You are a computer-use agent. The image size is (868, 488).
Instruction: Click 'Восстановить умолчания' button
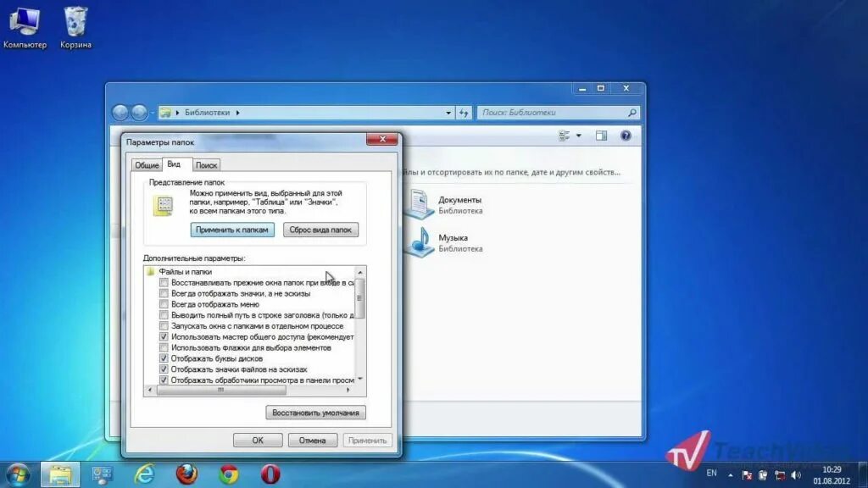tap(315, 413)
